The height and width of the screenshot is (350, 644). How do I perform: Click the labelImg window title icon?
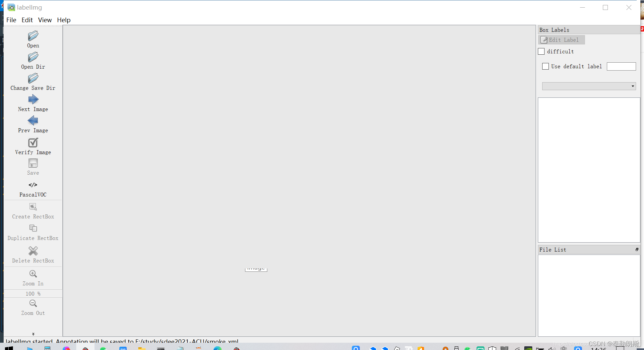coord(11,7)
